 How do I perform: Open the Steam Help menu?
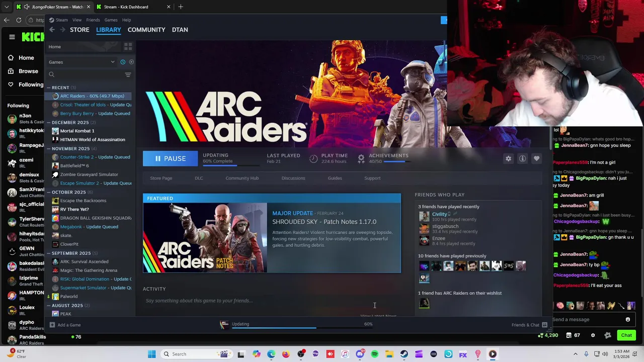point(126,20)
